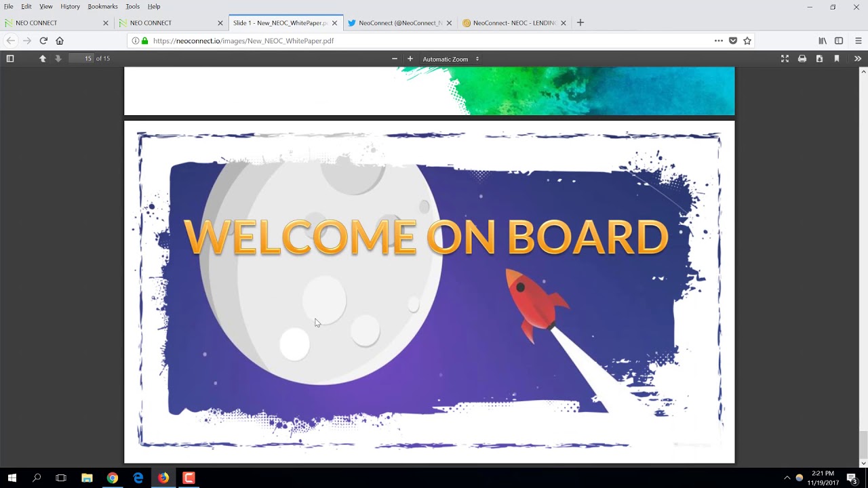This screenshot has width=868, height=488.
Task: Reload the current page
Action: click(43, 41)
